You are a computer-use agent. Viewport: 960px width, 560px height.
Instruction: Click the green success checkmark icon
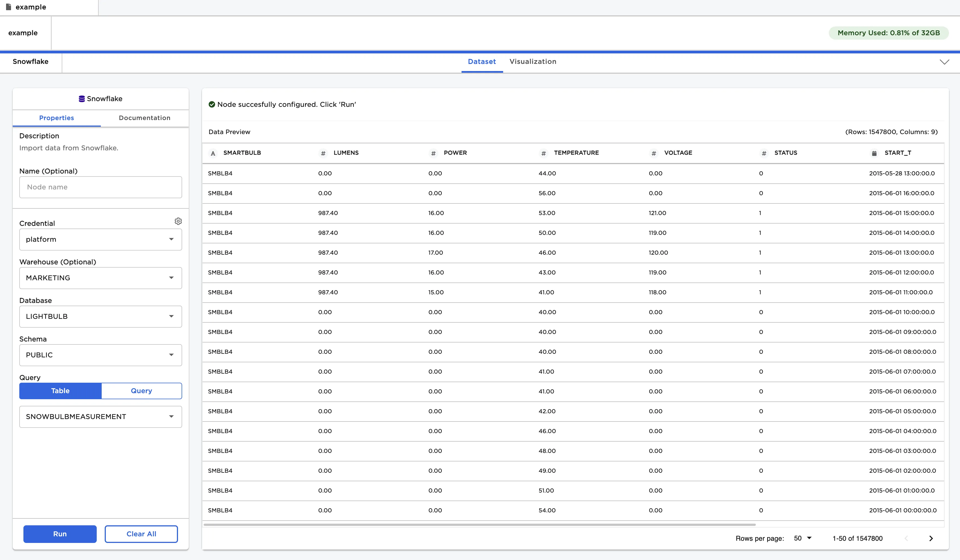coord(212,104)
